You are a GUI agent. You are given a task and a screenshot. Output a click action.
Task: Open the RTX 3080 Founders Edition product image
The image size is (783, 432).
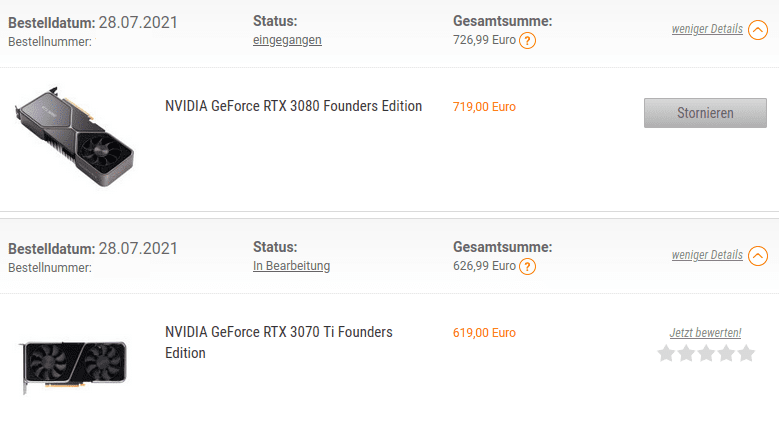[75, 135]
